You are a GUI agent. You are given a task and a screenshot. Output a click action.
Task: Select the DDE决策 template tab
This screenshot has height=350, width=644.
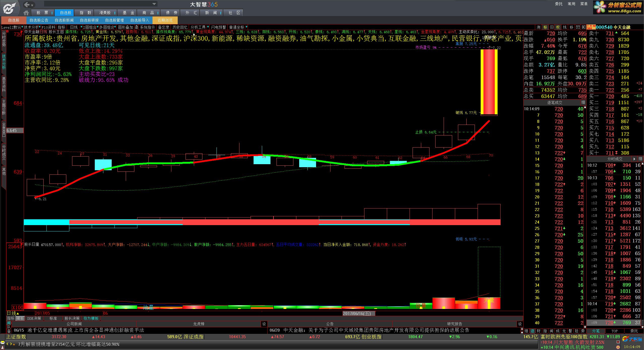tap(34, 318)
